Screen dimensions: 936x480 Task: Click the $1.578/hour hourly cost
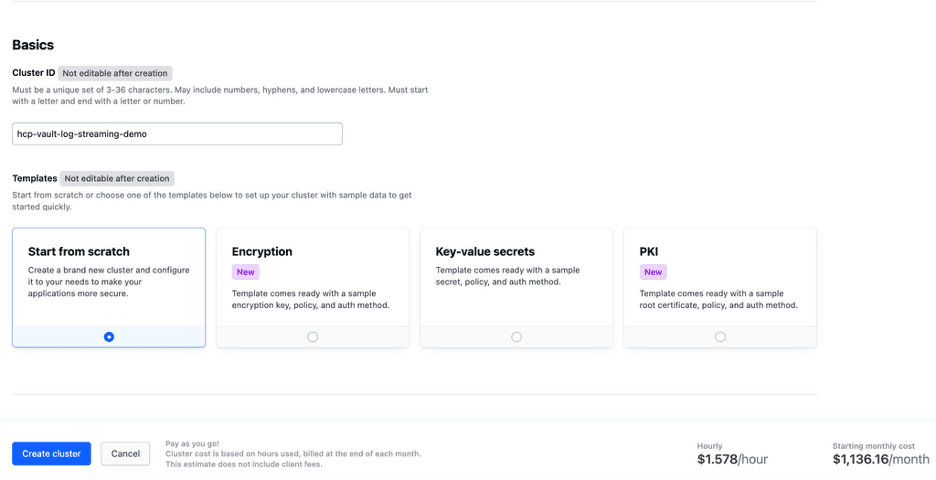[x=732, y=459]
